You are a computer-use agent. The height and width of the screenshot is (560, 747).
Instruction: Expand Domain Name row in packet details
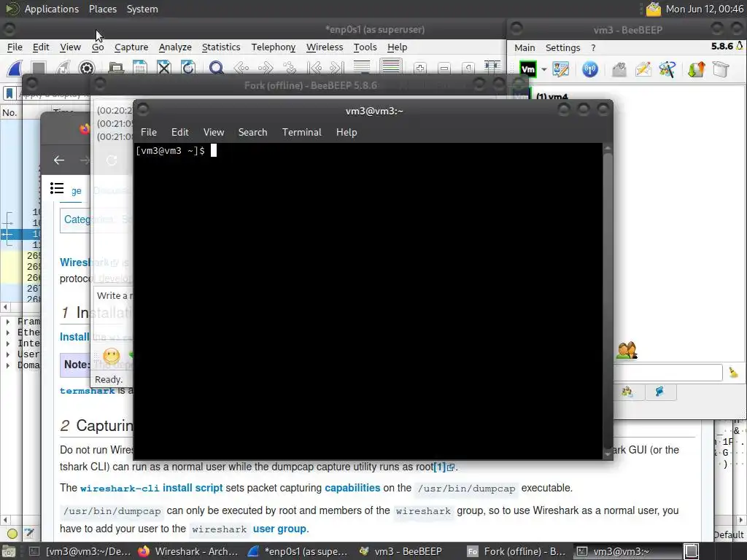pyautogui.click(x=7, y=365)
